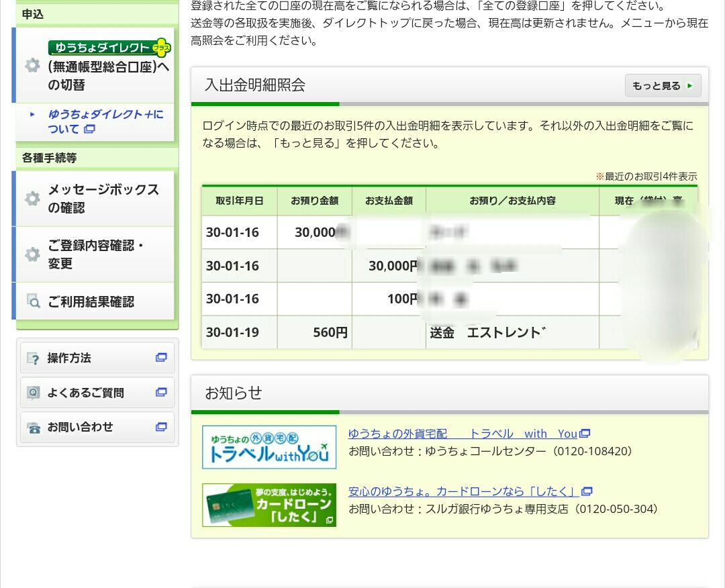Click external window icon on お問い合わせ row
Screen dimensions: 725x588
(x=161, y=427)
